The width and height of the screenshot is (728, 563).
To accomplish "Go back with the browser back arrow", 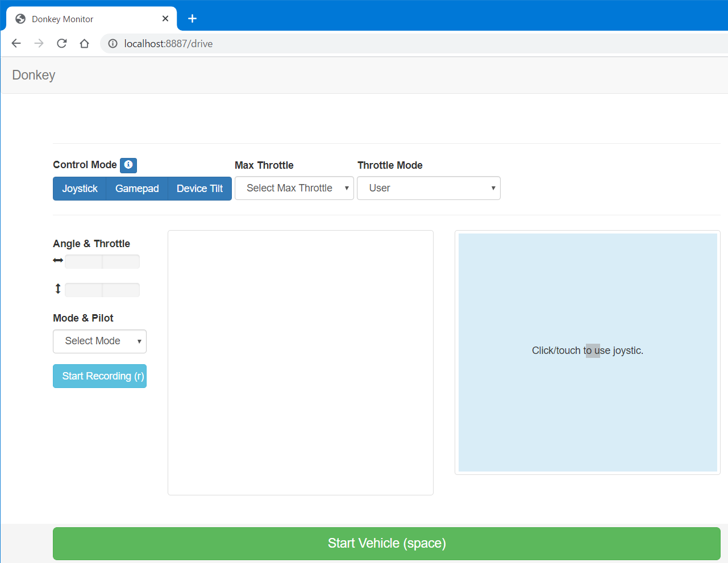I will click(x=16, y=44).
